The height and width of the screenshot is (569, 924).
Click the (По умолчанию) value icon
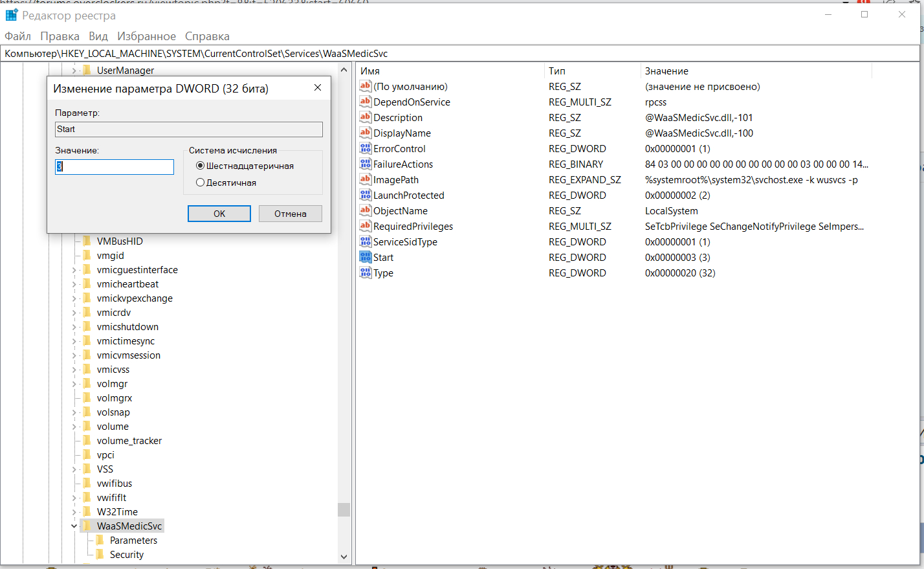coord(366,86)
